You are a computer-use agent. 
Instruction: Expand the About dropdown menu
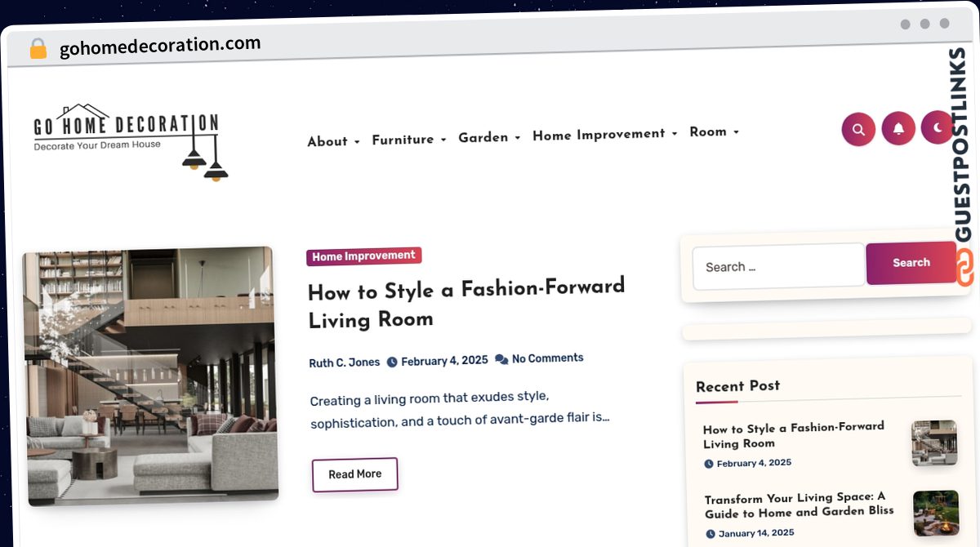333,141
